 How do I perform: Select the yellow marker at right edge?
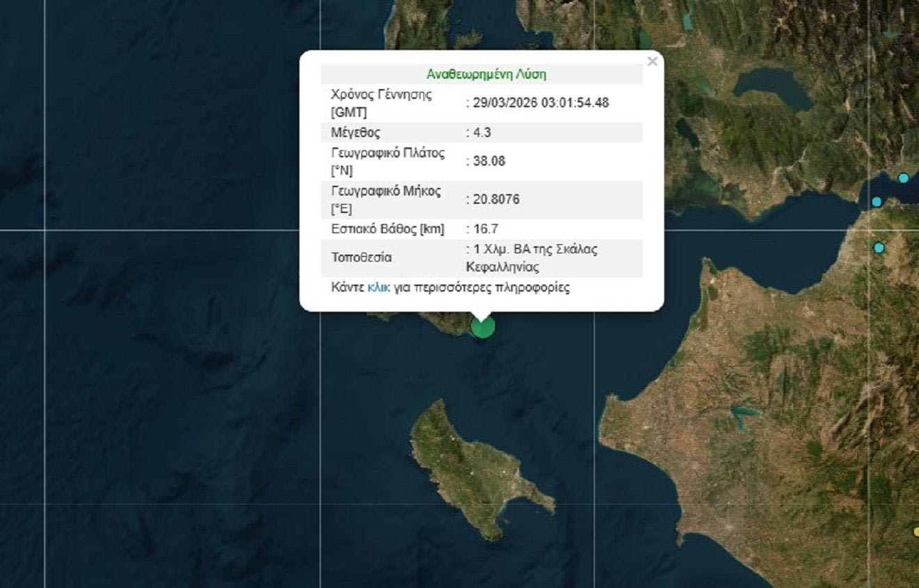click(x=916, y=532)
